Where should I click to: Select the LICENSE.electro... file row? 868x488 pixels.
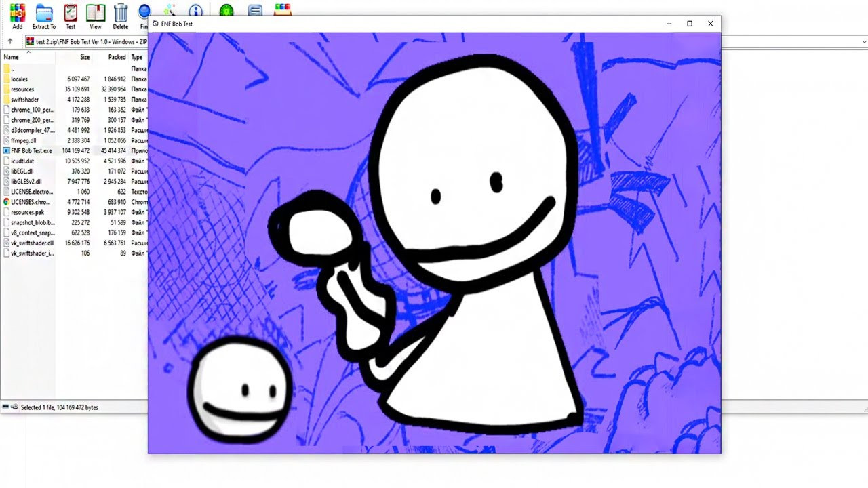tap(75, 192)
